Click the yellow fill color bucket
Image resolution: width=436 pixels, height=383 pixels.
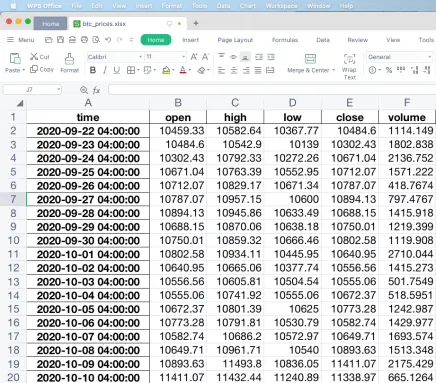coord(166,70)
